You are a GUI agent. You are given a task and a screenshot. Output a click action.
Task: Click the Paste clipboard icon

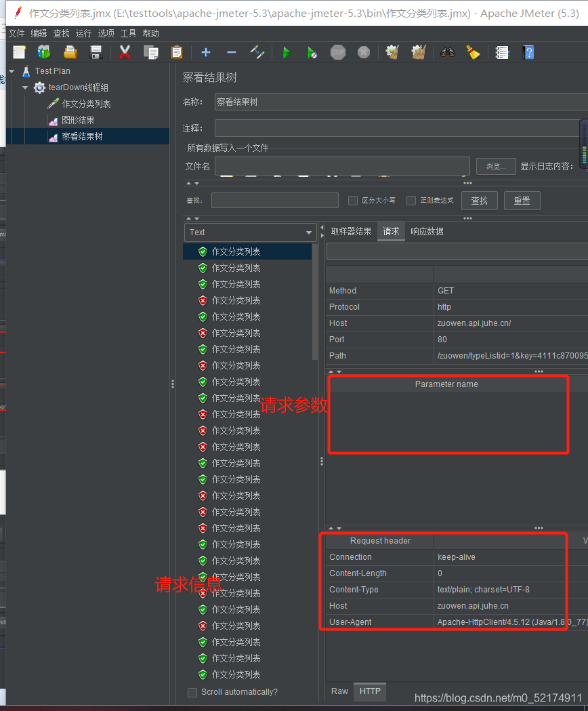tap(177, 52)
